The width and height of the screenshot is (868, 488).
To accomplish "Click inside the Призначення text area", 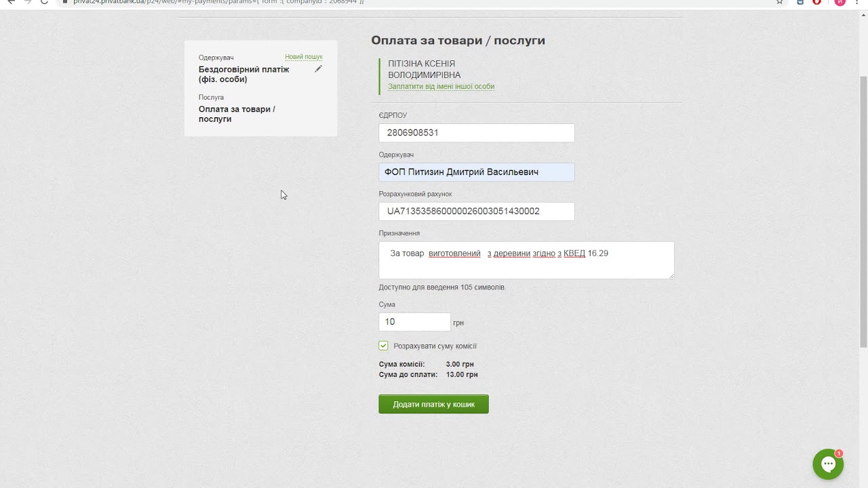I will [526, 260].
